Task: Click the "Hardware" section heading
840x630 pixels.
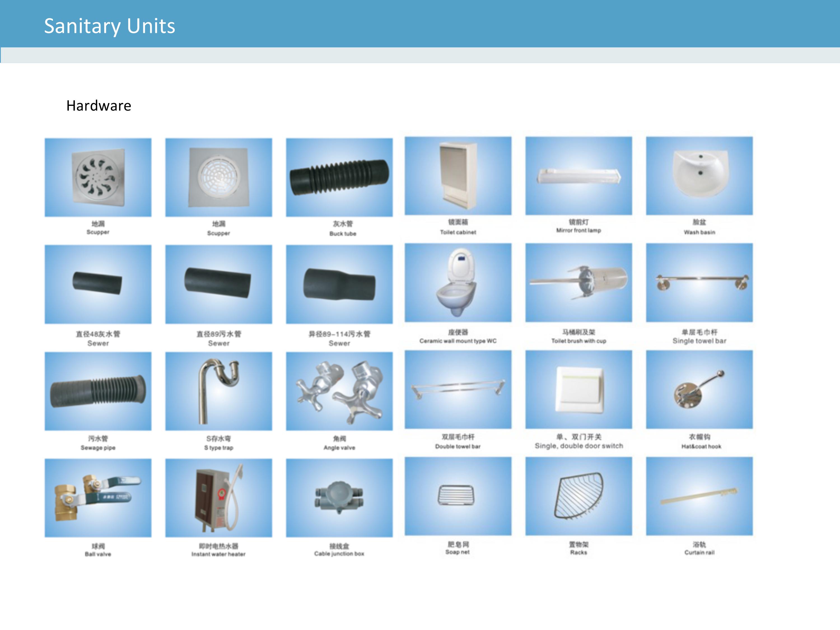Action: pos(99,106)
